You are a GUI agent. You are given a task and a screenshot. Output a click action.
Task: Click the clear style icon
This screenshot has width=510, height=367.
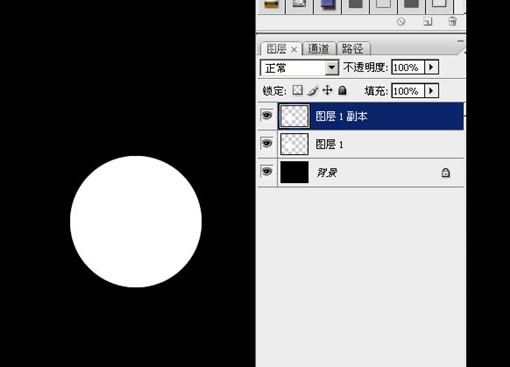401,22
